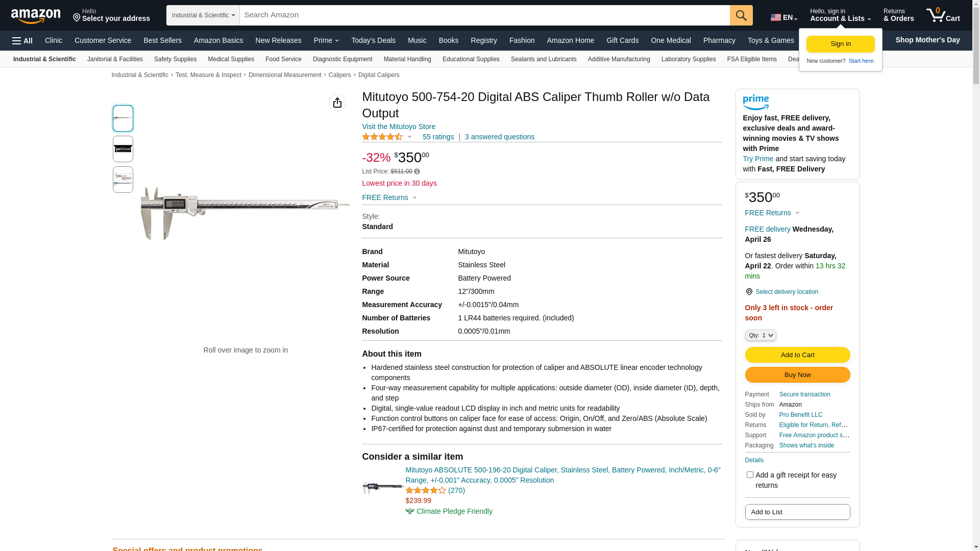This screenshot has width=980, height=551.
Task: Click the Add to Cart button
Action: coord(797,355)
